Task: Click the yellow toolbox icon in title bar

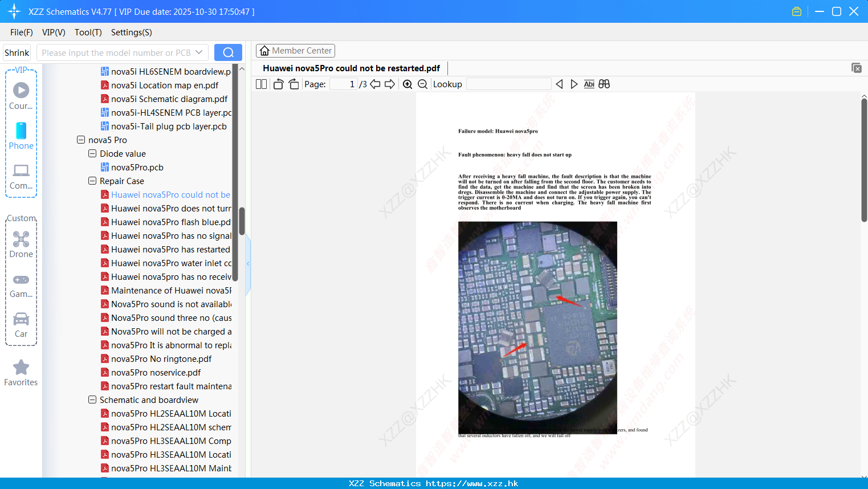Action: click(797, 11)
